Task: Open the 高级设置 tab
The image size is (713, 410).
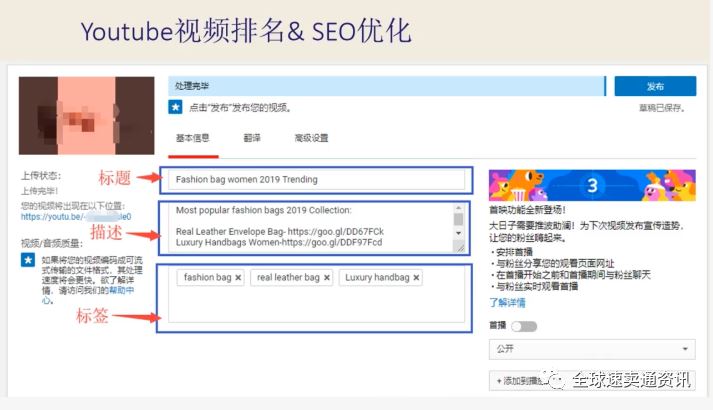Action: pos(311,138)
